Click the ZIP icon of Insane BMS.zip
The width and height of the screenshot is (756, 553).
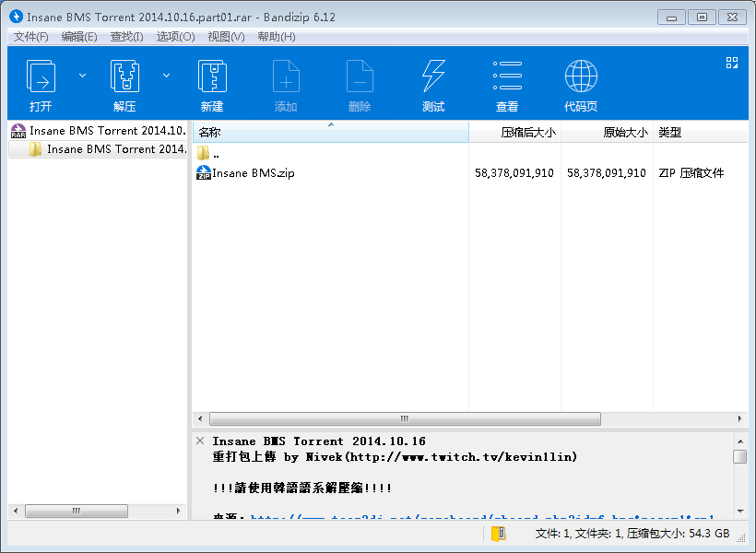(204, 172)
